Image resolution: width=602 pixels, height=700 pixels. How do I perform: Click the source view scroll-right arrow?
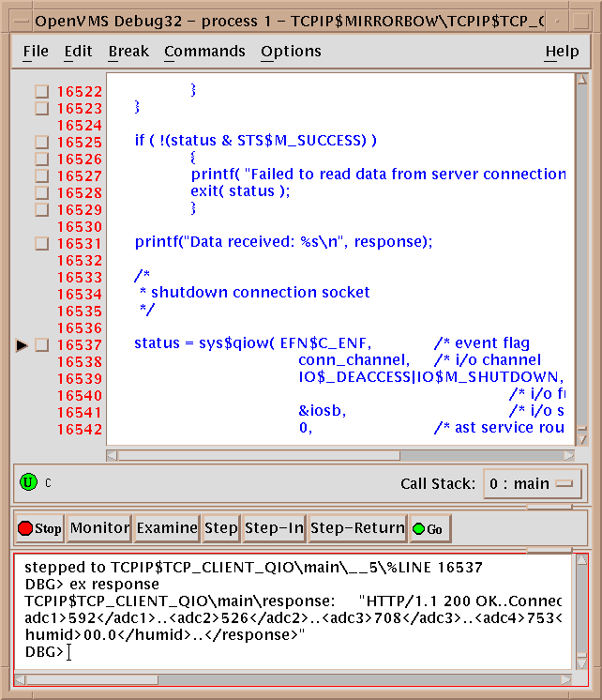pos(568,456)
